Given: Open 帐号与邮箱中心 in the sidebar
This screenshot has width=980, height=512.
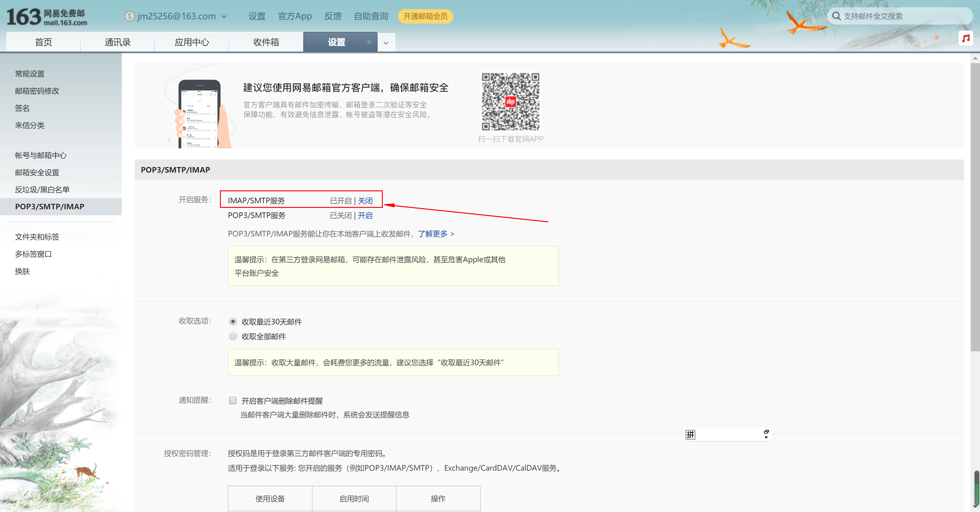Looking at the screenshot, I should 41,155.
